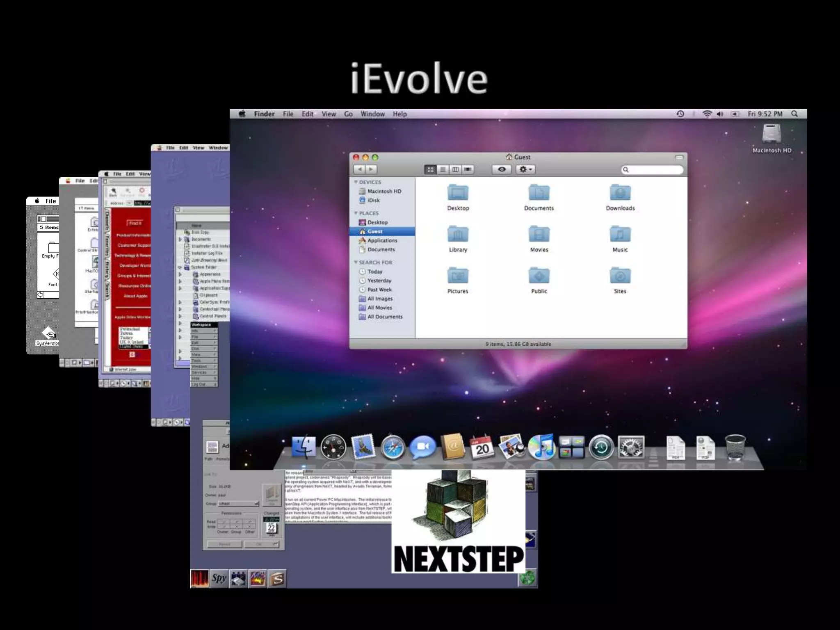Image resolution: width=840 pixels, height=630 pixels.
Task: Click "9 items, 15.86 GB available" status text
Action: [518, 344]
